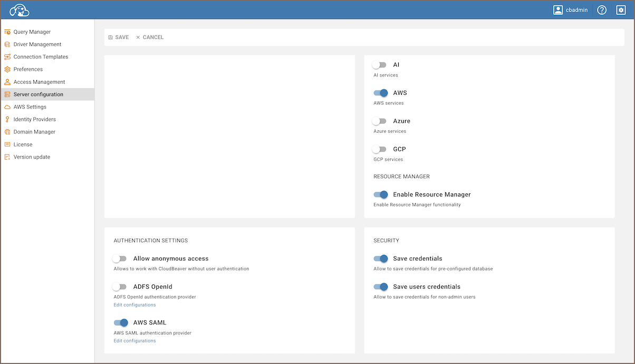Turn off Enable Resource Manager switch
Image resolution: width=635 pixels, height=364 pixels.
(380, 194)
